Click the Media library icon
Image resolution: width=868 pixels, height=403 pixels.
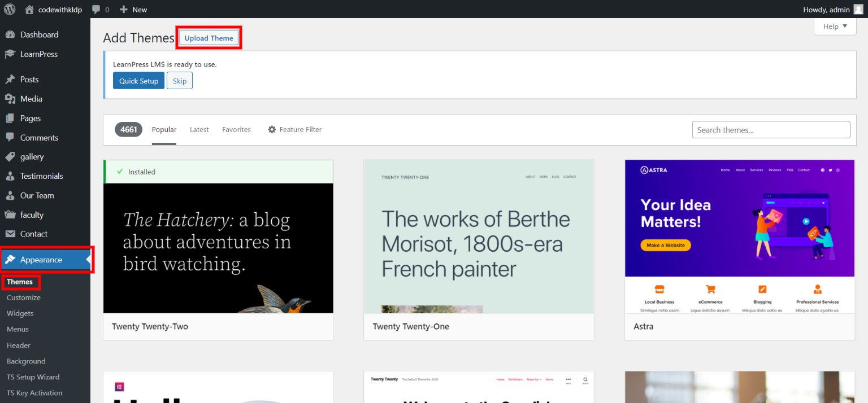click(10, 99)
